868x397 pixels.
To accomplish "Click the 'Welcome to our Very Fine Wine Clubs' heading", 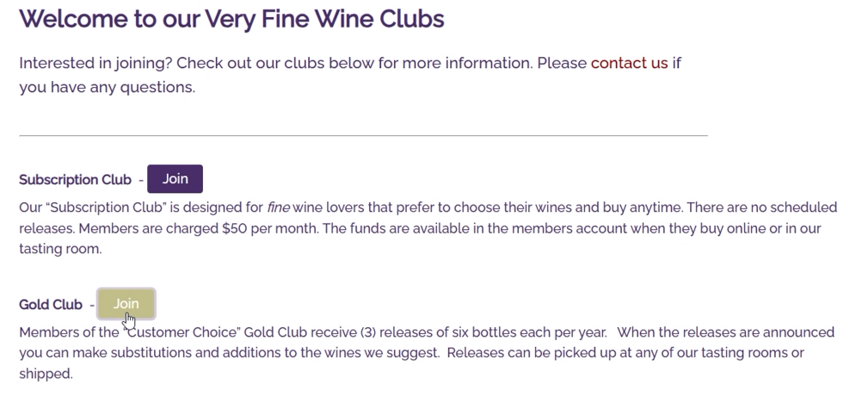I will click(x=231, y=18).
